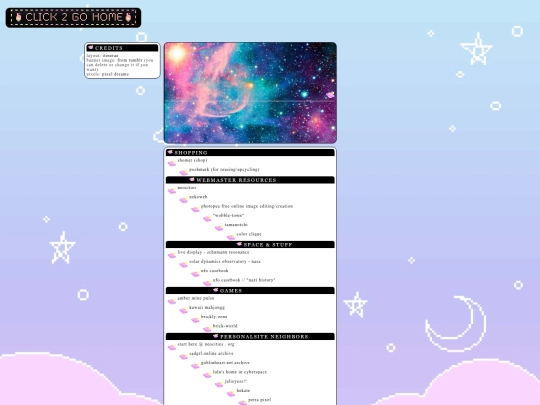The width and height of the screenshot is (540, 405).
Task: Open solar dynamics observatory - nasa link
Action: pyautogui.click(x=225, y=262)
